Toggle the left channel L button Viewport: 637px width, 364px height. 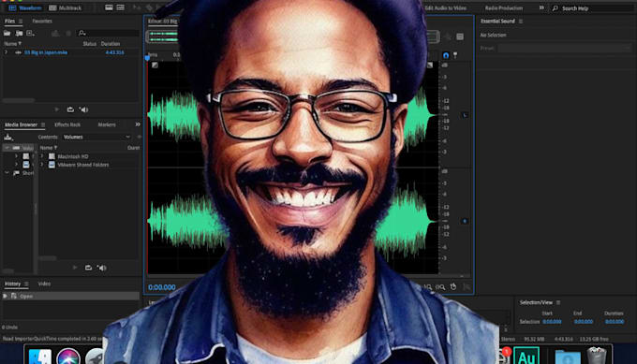[465, 115]
